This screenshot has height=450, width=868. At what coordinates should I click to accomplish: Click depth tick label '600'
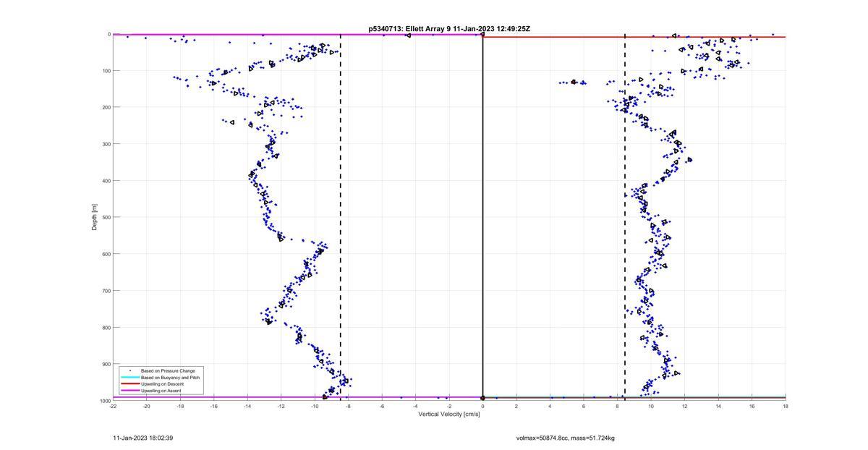106,254
